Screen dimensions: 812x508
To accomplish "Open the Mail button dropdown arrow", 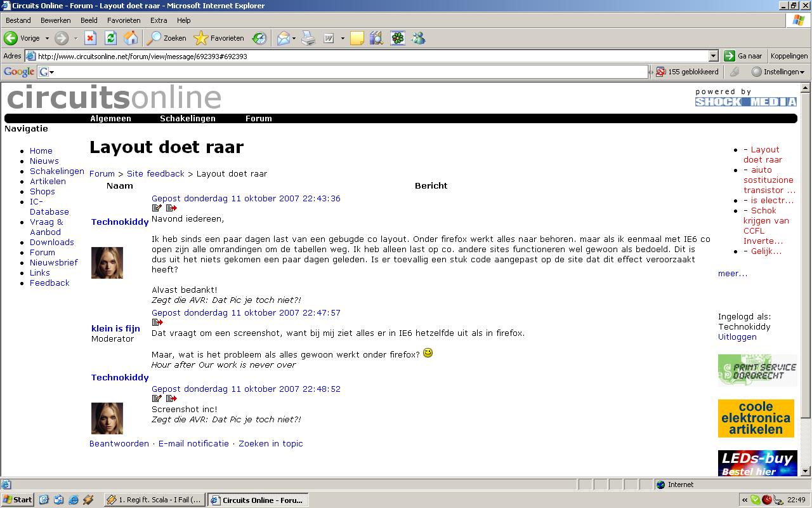I will (295, 38).
